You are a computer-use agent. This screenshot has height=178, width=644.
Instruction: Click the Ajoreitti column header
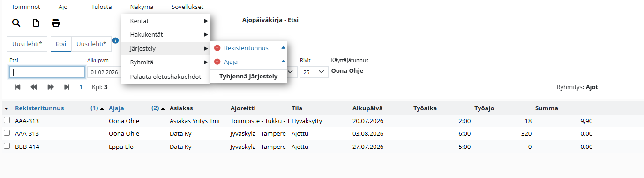[x=243, y=108]
